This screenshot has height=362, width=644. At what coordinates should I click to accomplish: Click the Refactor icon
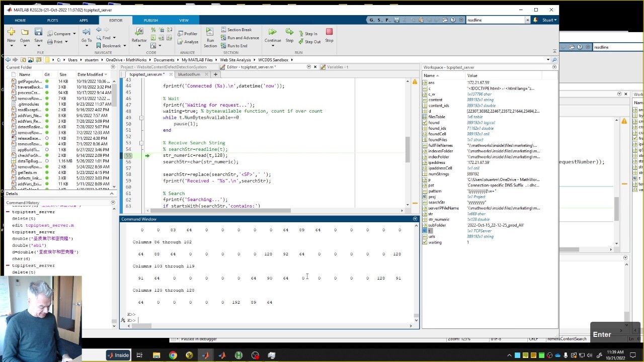pos(139,32)
